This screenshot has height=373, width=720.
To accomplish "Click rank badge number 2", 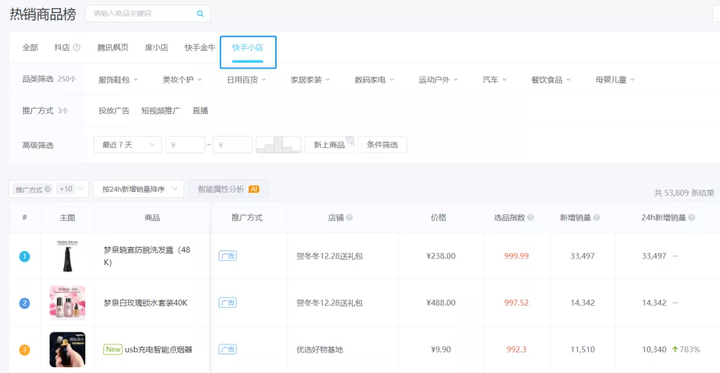I will coord(24,303).
